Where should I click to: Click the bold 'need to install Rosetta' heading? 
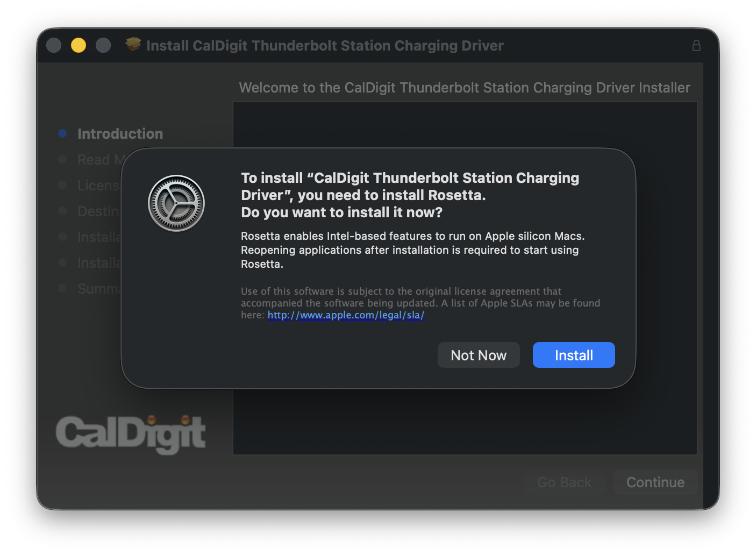tap(410, 195)
